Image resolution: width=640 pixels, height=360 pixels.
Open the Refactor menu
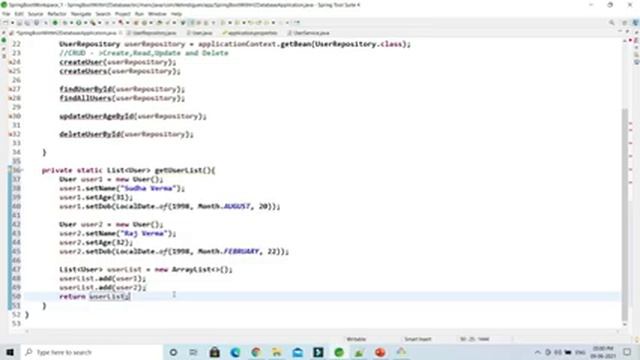click(x=57, y=14)
